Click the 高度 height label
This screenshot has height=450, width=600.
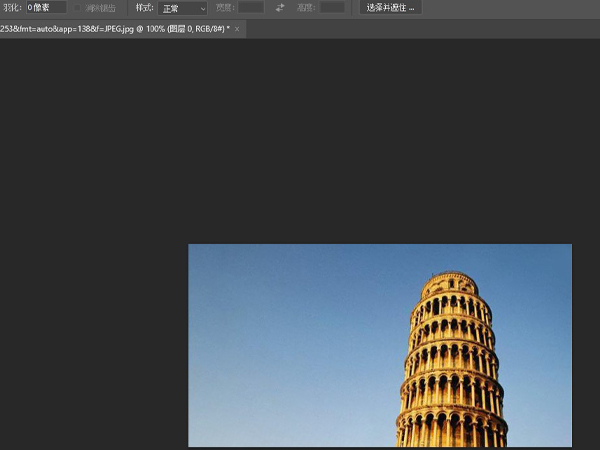305,8
